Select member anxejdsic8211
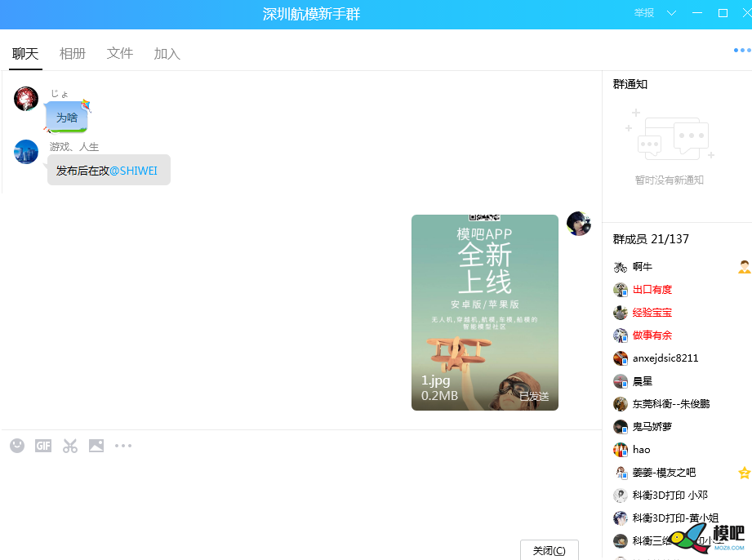The image size is (752, 560). coord(665,358)
